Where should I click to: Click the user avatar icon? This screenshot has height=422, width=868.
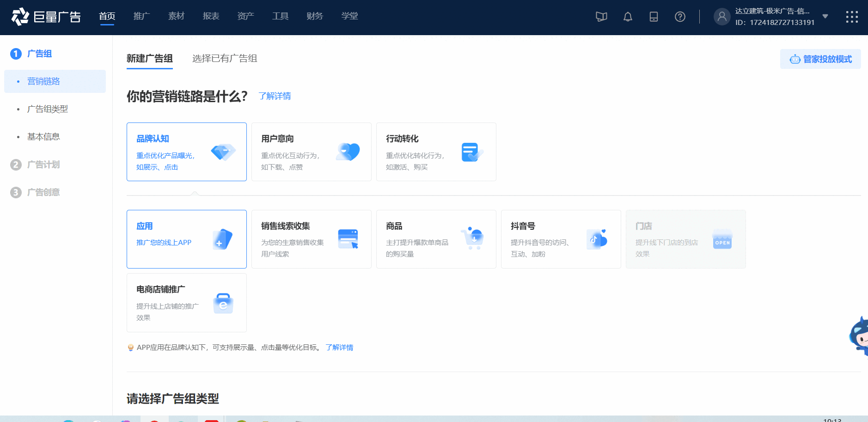click(721, 17)
